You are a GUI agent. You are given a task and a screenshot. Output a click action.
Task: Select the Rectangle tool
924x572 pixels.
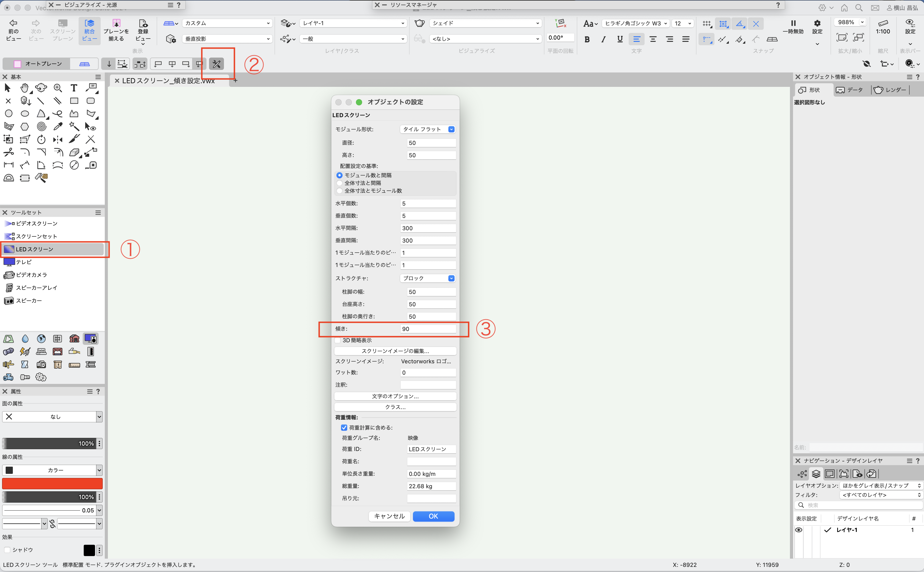tap(74, 101)
